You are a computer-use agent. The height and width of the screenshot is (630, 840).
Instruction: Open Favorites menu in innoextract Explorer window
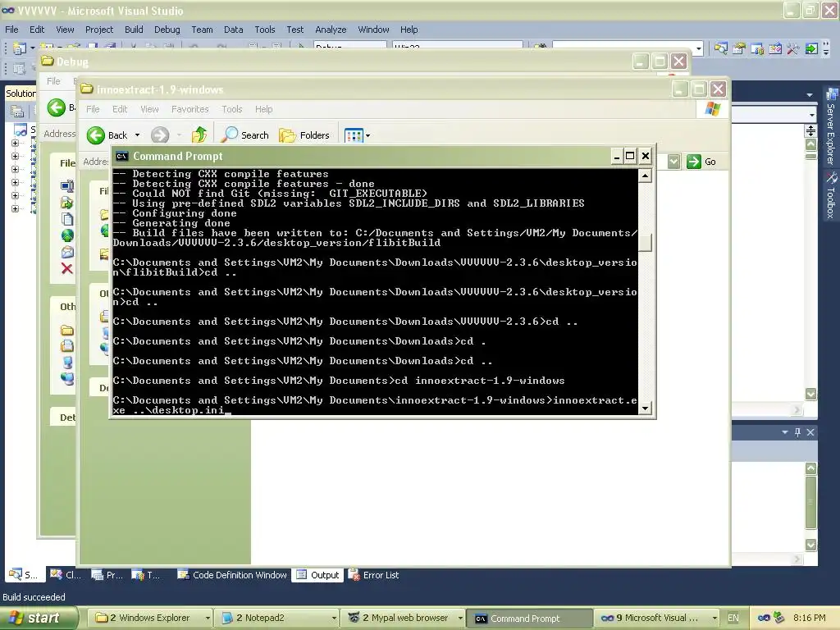click(189, 109)
